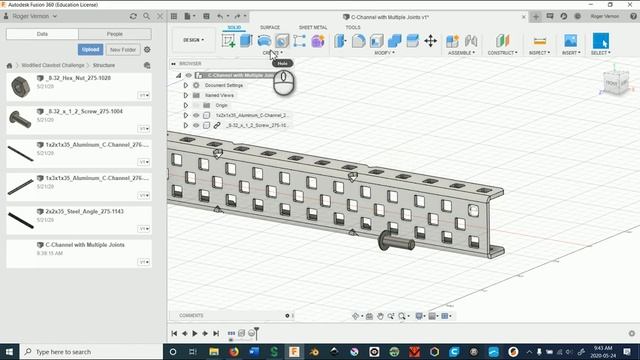Select the Inspect measure tool
This screenshot has height=360, width=640.
tap(540, 41)
